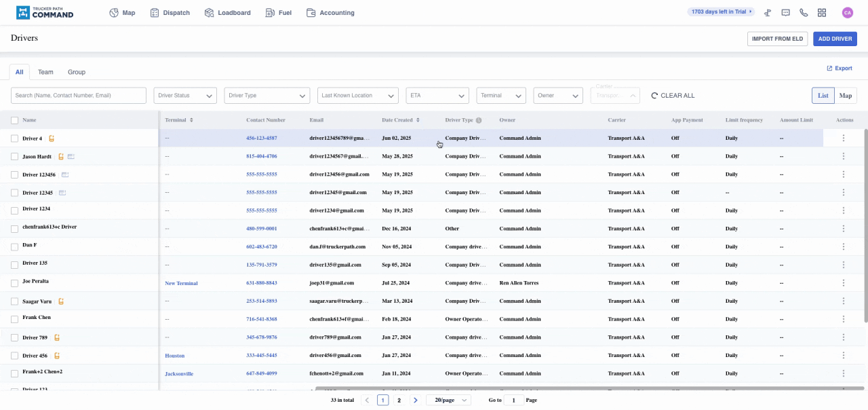Click the ADD DRIVER button
The width and height of the screenshot is (868, 410).
pos(835,39)
